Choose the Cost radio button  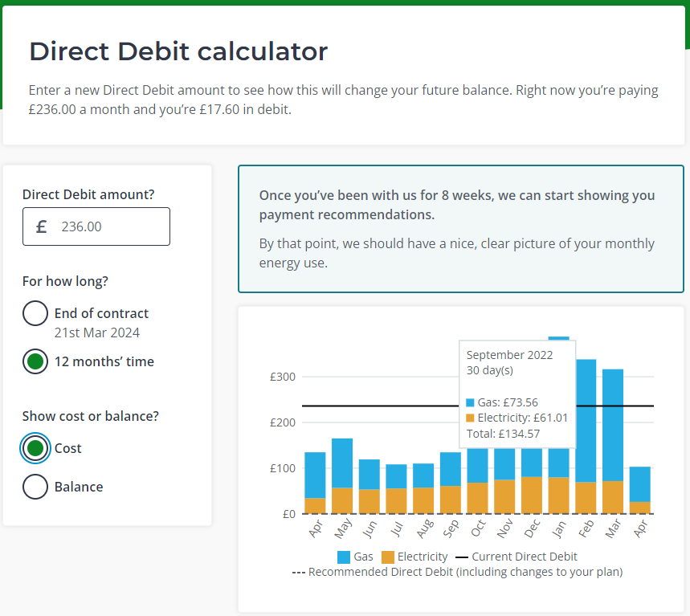[x=35, y=448]
